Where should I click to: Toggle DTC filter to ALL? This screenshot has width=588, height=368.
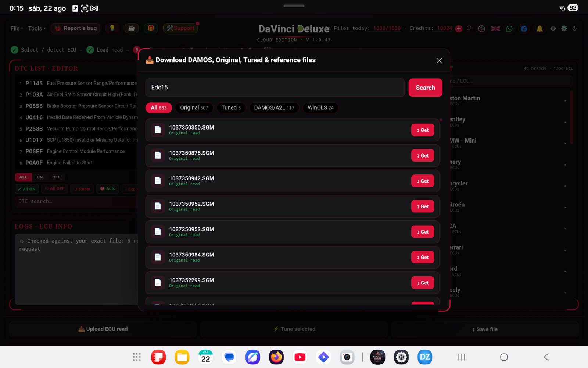point(23,177)
